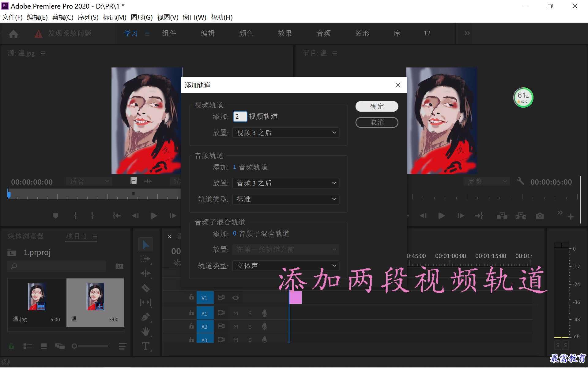Select the Razor tool
Image resolution: width=588 pixels, height=368 pixels.
(x=145, y=288)
